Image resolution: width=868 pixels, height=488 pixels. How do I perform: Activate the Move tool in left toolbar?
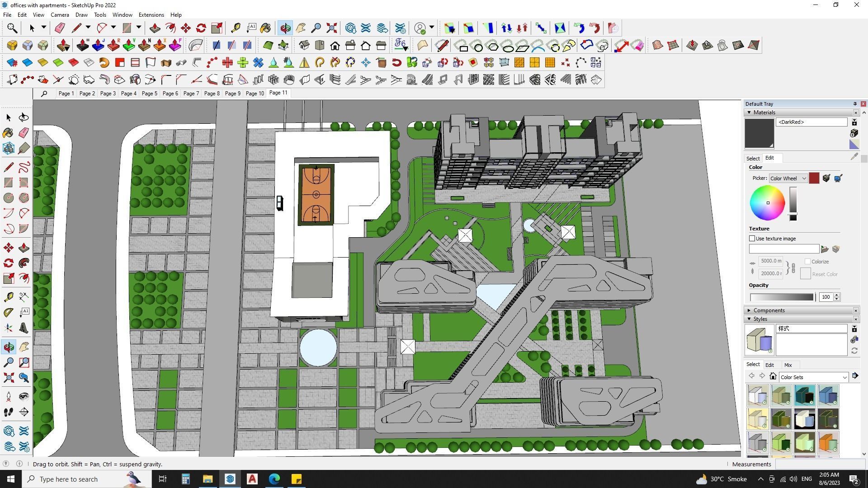coord(8,248)
